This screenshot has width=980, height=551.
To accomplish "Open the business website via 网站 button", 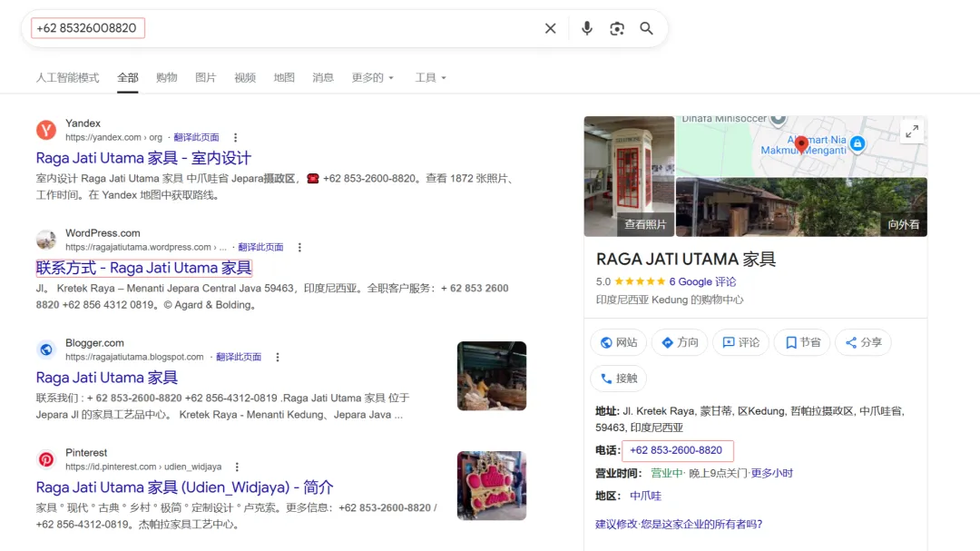I will 618,342.
